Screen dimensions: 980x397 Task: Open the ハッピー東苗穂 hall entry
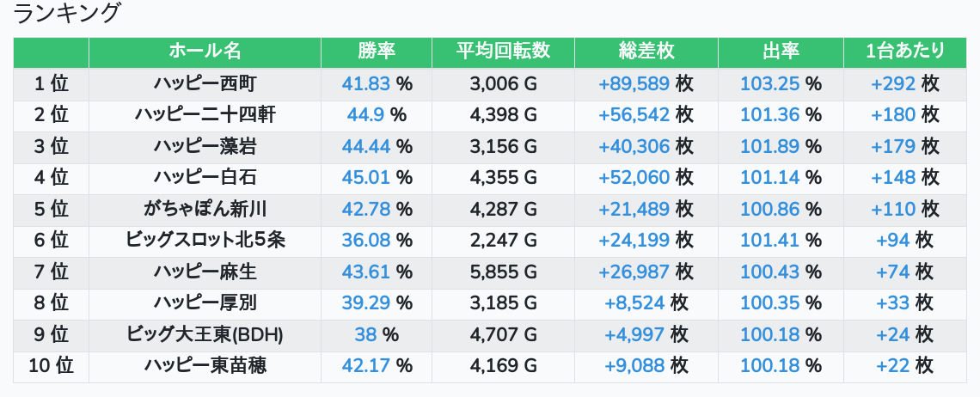pos(205,366)
